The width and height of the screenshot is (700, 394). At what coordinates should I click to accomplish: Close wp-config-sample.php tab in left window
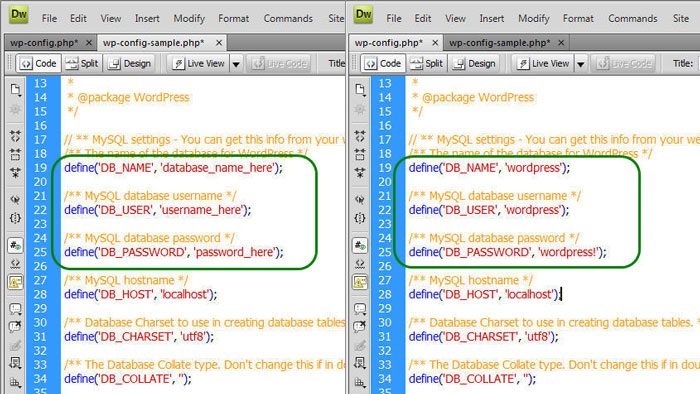click(x=219, y=43)
